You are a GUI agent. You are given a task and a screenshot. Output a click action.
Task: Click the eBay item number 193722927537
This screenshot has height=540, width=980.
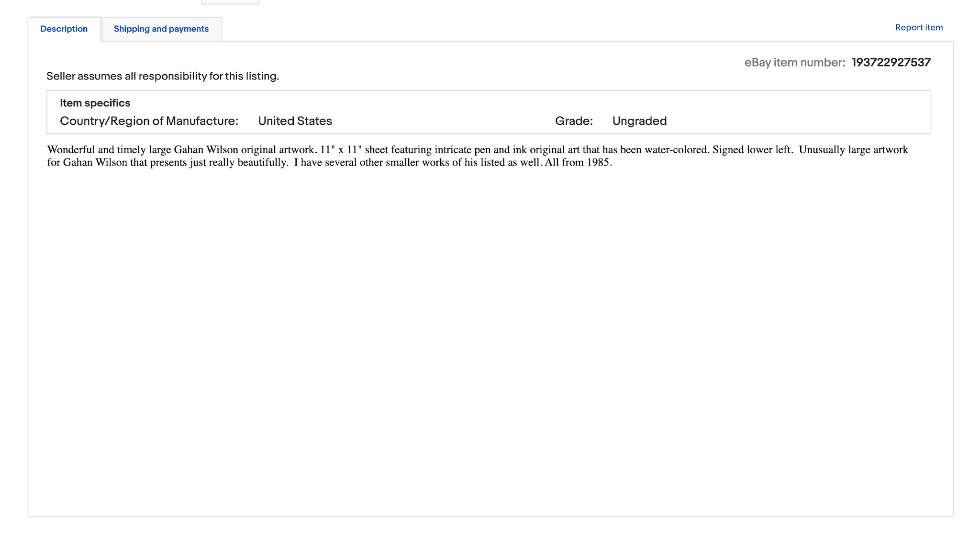coord(891,62)
